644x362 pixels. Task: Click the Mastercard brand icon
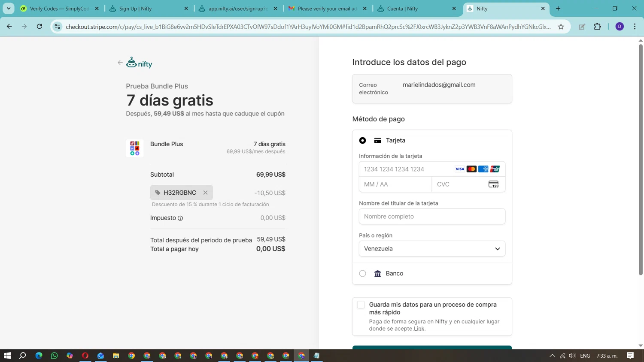pyautogui.click(x=471, y=169)
